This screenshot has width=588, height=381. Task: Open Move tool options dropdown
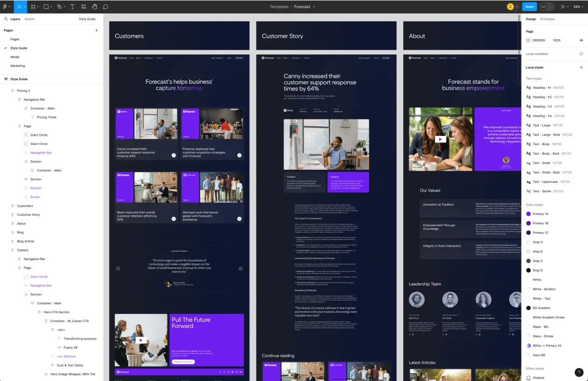pyautogui.click(x=25, y=7)
